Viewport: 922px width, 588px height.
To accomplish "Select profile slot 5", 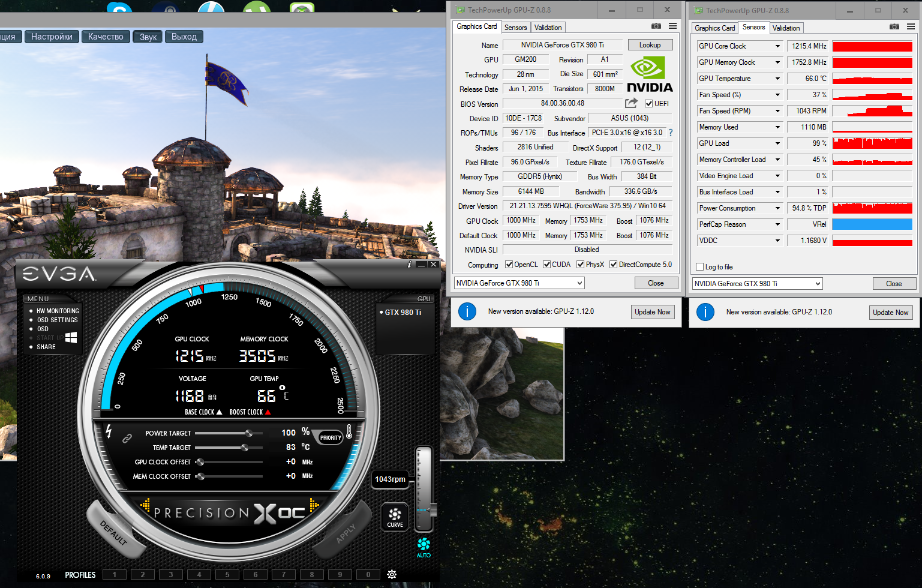I will tap(227, 574).
